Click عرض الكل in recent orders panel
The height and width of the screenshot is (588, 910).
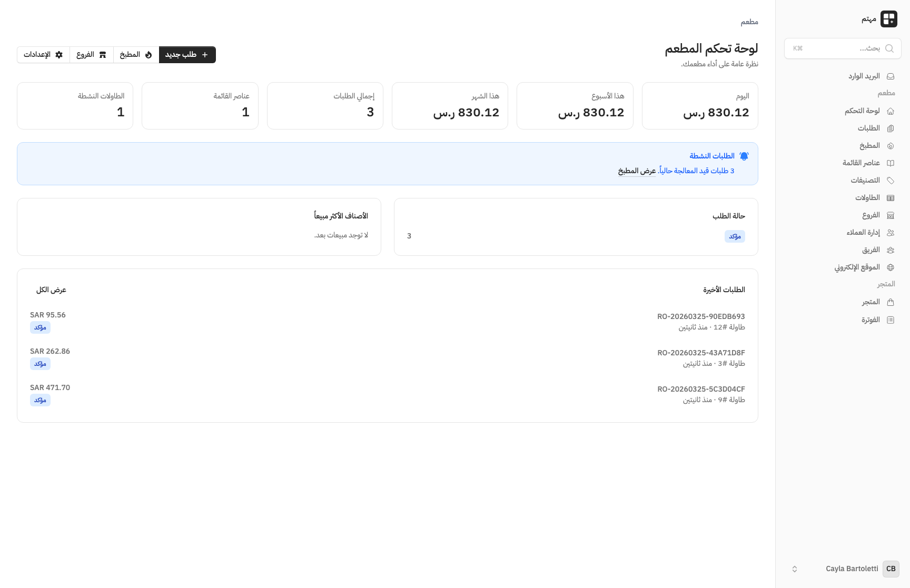pyautogui.click(x=51, y=290)
